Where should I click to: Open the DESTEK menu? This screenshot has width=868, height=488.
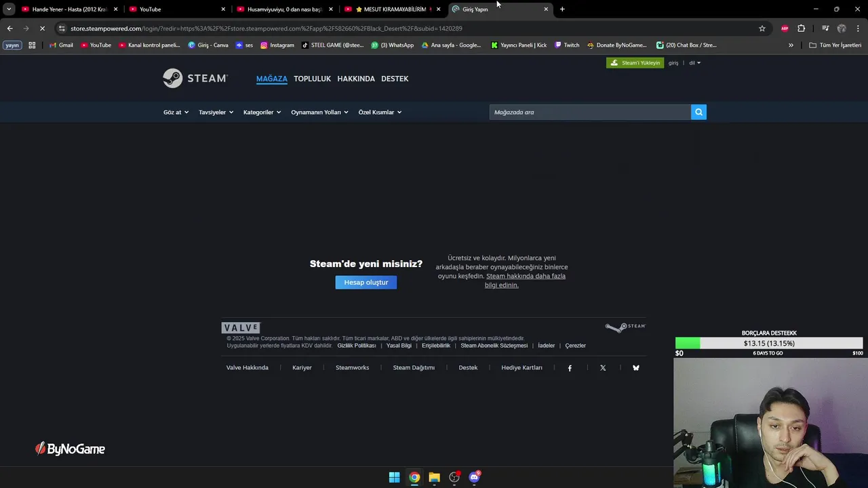pyautogui.click(x=395, y=79)
